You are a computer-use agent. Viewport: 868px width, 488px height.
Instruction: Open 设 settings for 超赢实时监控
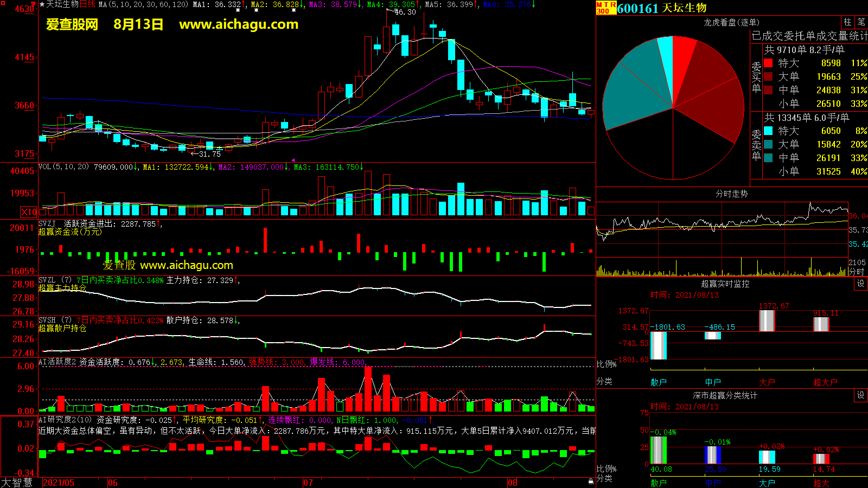[860, 284]
